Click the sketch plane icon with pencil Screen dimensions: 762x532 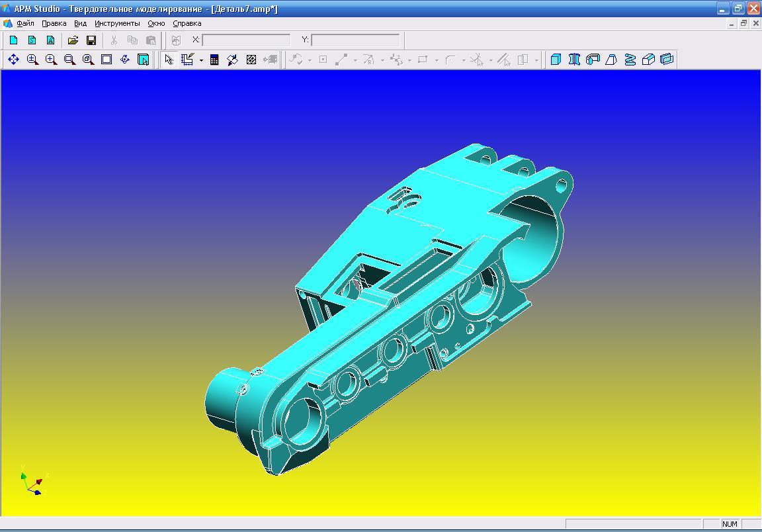pos(188,60)
